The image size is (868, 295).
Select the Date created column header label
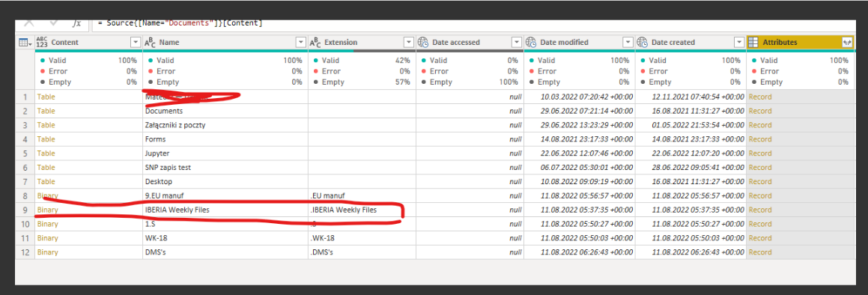(673, 42)
